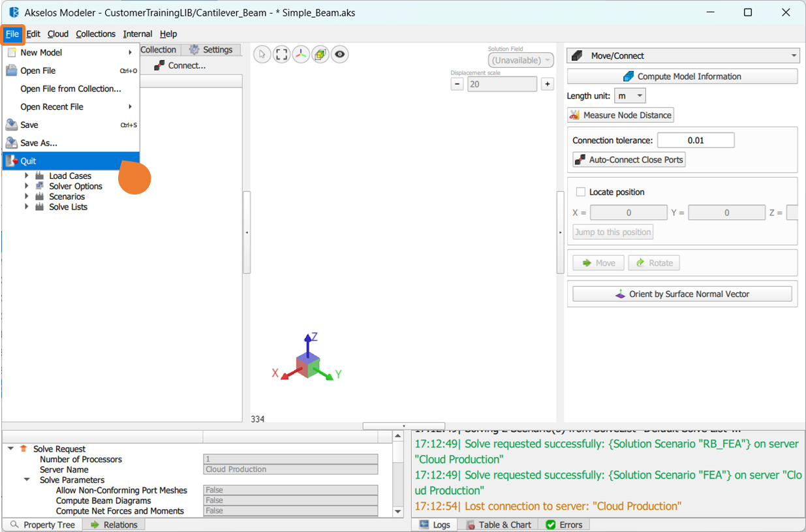Click the Scenarios tree icon
Viewport: 806px width, 532px height.
(x=40, y=196)
